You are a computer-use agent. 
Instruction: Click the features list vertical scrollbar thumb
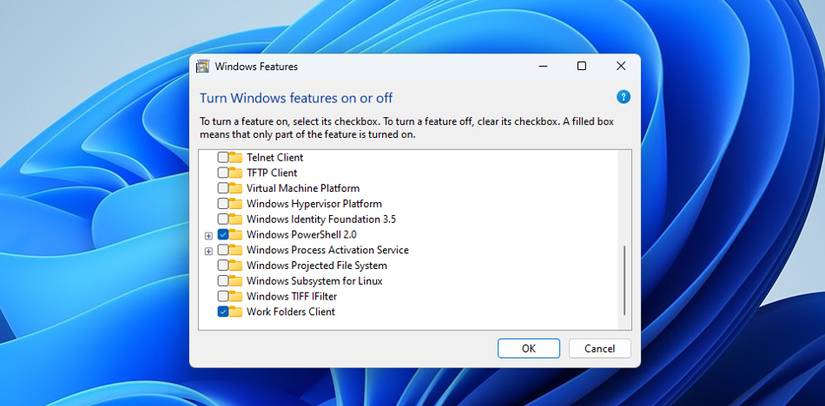coord(625,280)
